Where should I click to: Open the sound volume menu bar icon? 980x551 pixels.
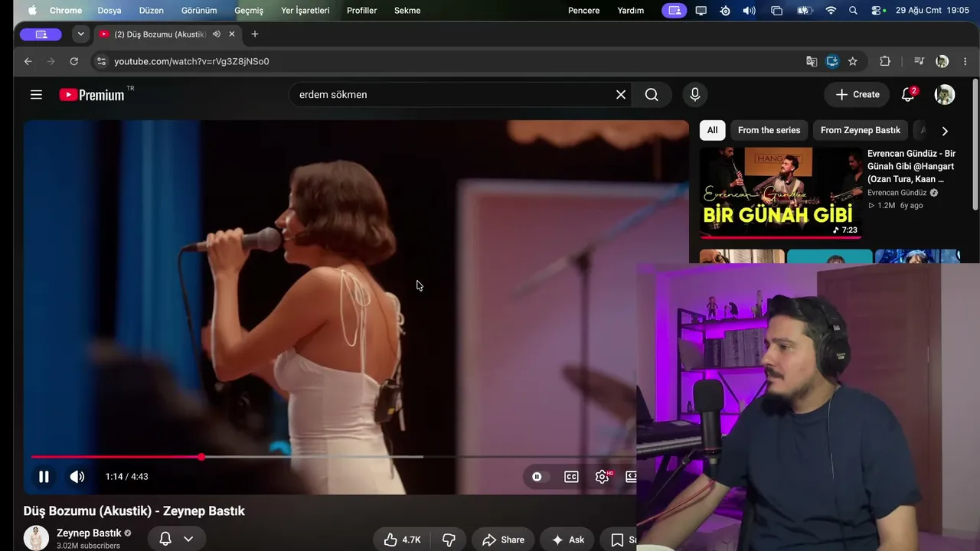pyautogui.click(x=749, y=11)
